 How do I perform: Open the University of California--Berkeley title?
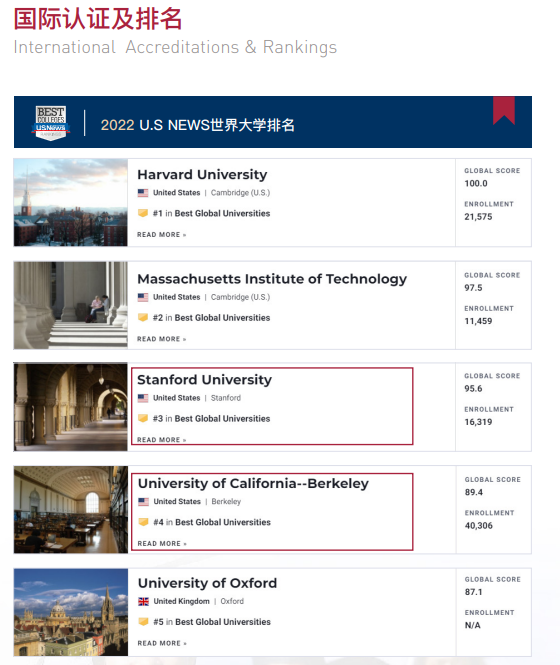pyautogui.click(x=253, y=483)
